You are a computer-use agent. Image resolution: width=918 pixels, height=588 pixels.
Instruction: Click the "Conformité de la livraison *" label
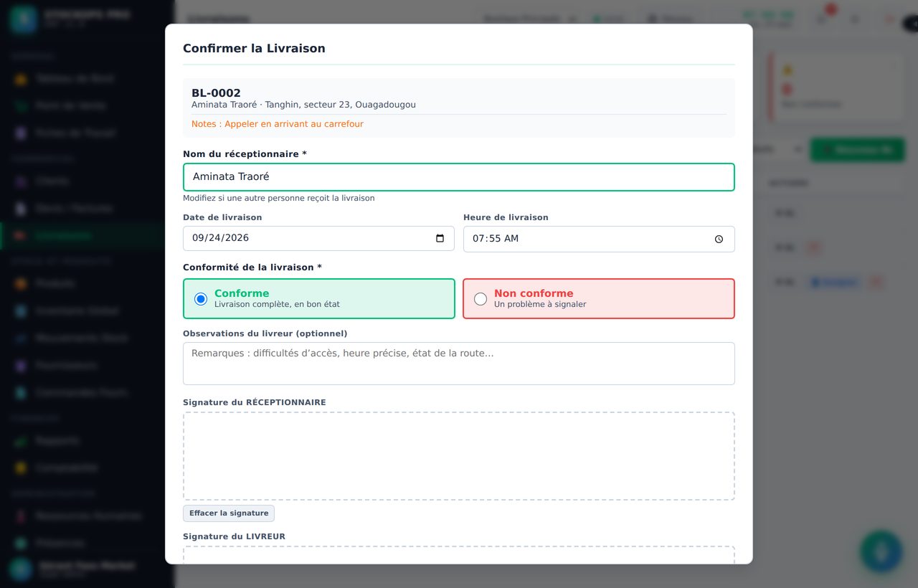click(x=252, y=267)
